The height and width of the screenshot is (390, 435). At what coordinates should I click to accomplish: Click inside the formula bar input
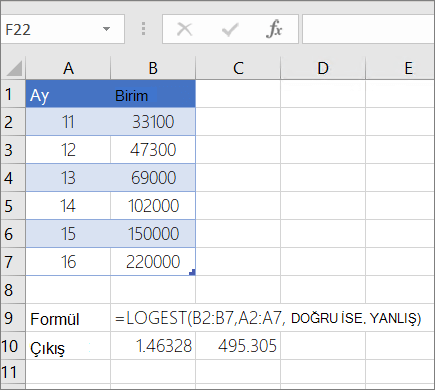[x=369, y=29]
